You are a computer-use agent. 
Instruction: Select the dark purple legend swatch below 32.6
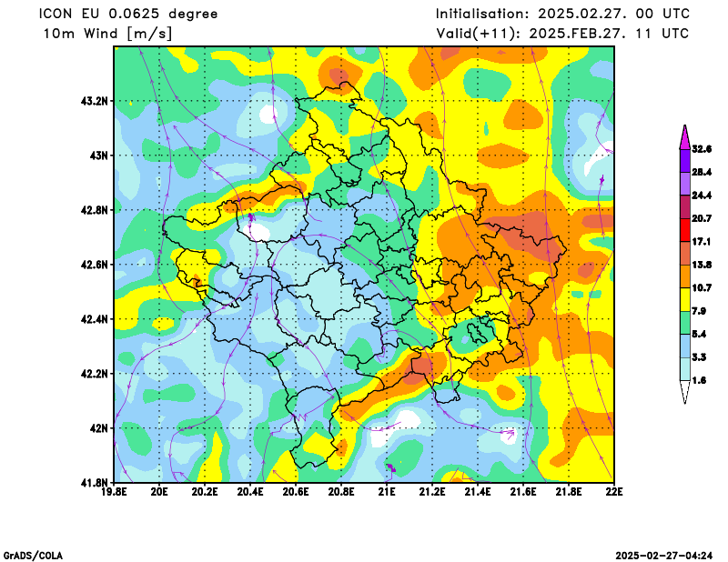click(685, 161)
